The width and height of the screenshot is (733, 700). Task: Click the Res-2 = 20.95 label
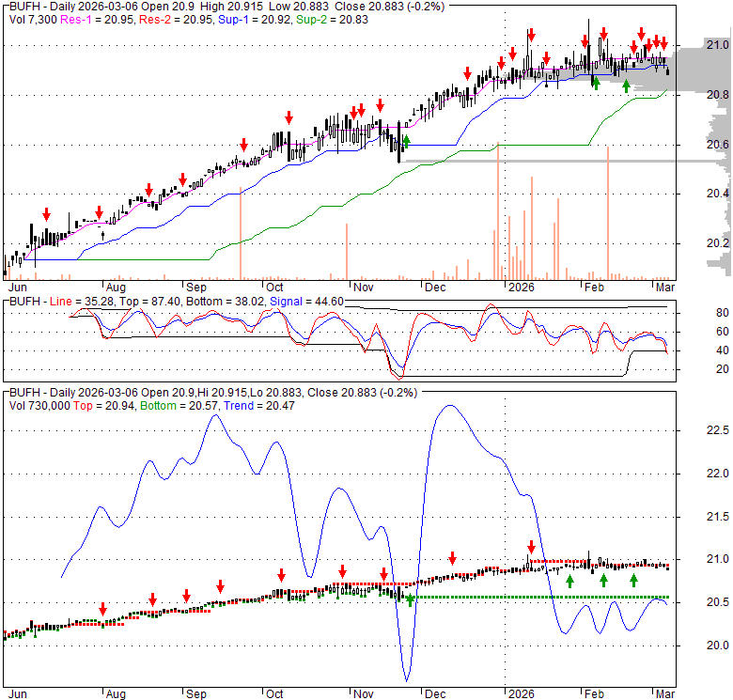[x=177, y=20]
